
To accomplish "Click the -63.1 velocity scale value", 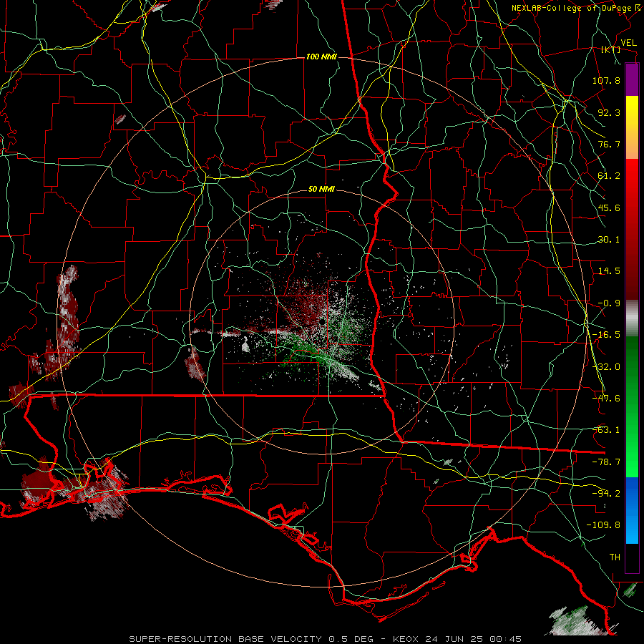I will 606,430.
